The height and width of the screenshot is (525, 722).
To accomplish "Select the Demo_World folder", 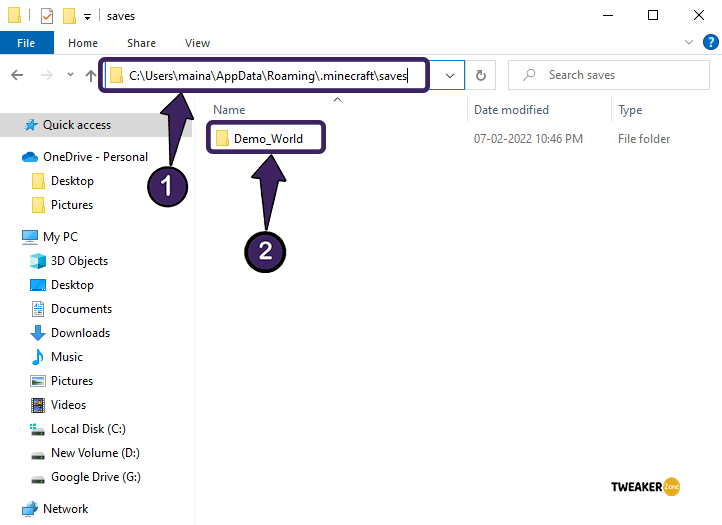I will tap(268, 139).
